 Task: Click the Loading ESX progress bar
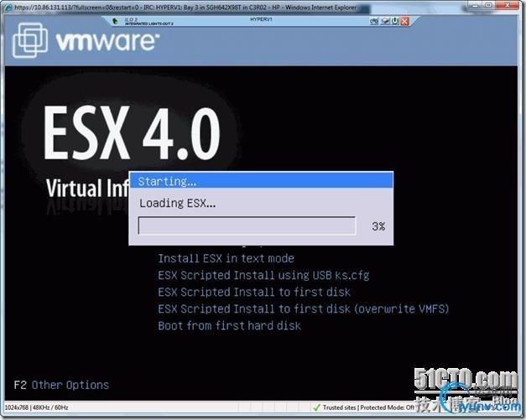coord(247,226)
